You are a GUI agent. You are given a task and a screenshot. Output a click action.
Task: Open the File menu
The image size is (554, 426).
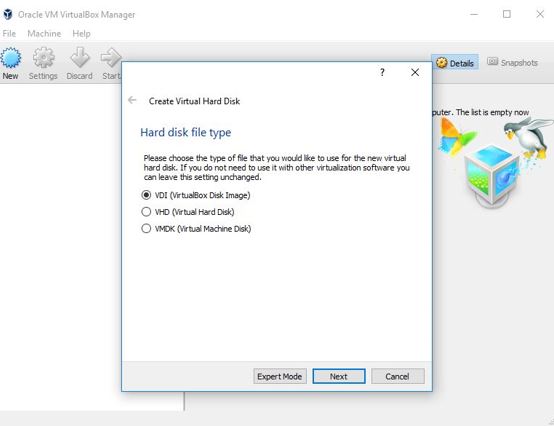pyautogui.click(x=9, y=34)
